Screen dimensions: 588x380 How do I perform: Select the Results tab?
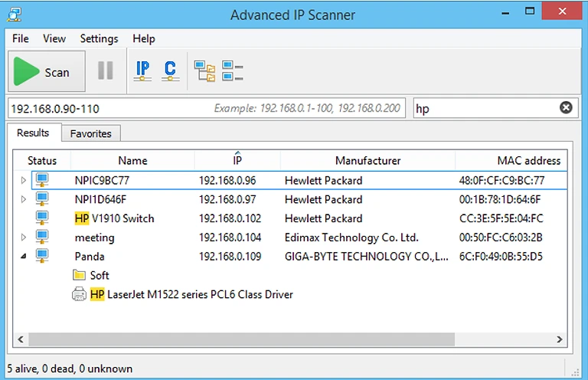pyautogui.click(x=33, y=133)
